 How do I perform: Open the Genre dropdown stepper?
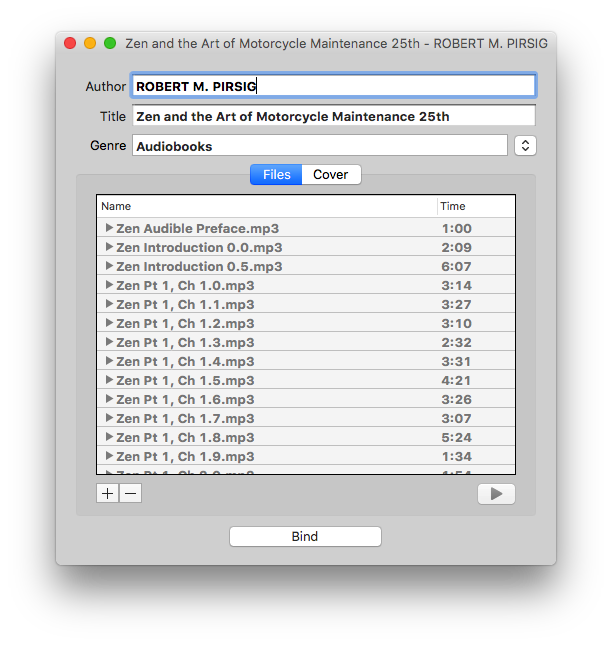[525, 146]
